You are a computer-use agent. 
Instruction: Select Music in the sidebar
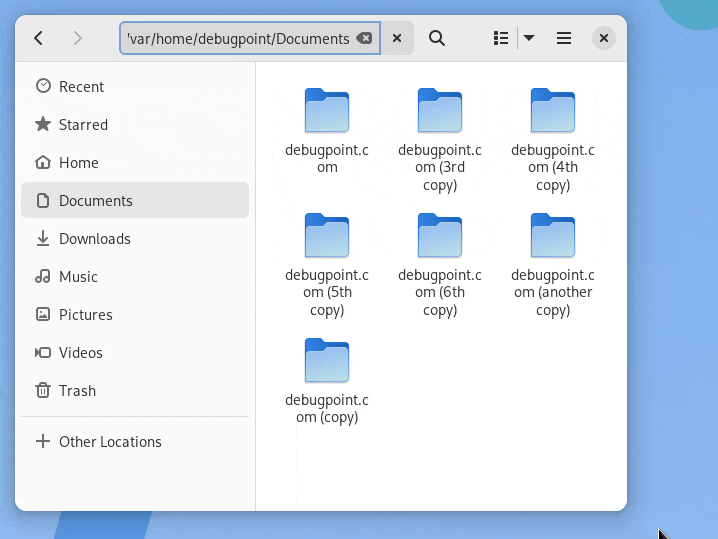coord(78,277)
